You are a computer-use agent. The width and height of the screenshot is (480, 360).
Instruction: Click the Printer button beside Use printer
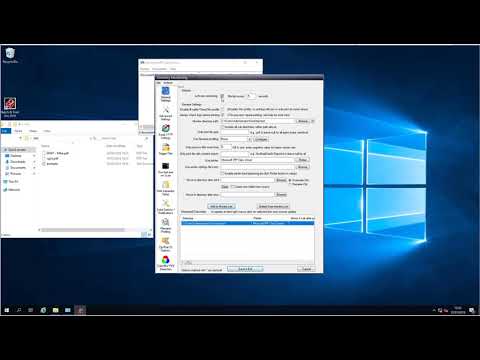click(303, 160)
